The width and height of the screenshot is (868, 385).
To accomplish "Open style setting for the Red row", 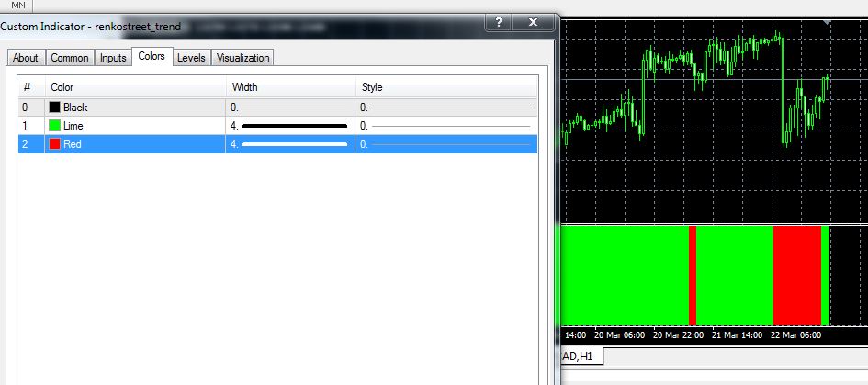I will point(446,144).
